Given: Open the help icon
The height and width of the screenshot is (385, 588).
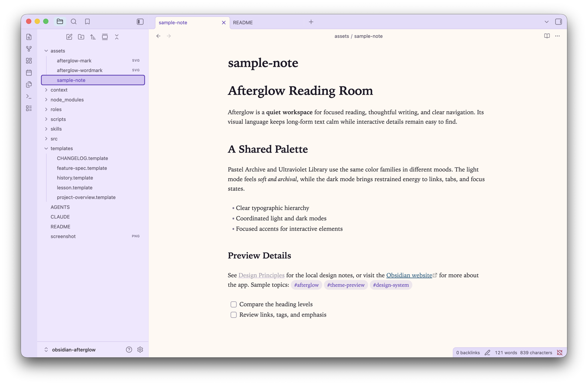Looking at the screenshot, I should 129,350.
